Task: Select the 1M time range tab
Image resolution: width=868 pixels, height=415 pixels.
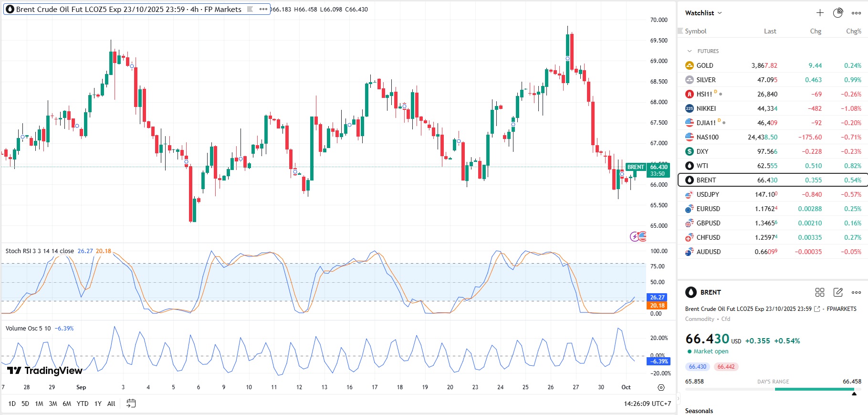Action: coord(39,404)
